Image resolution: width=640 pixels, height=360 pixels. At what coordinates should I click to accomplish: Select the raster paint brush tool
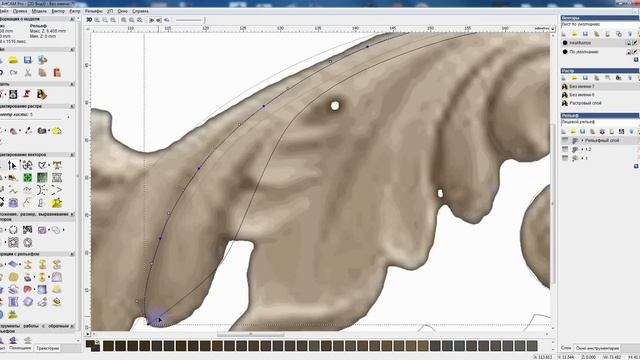click(x=28, y=131)
